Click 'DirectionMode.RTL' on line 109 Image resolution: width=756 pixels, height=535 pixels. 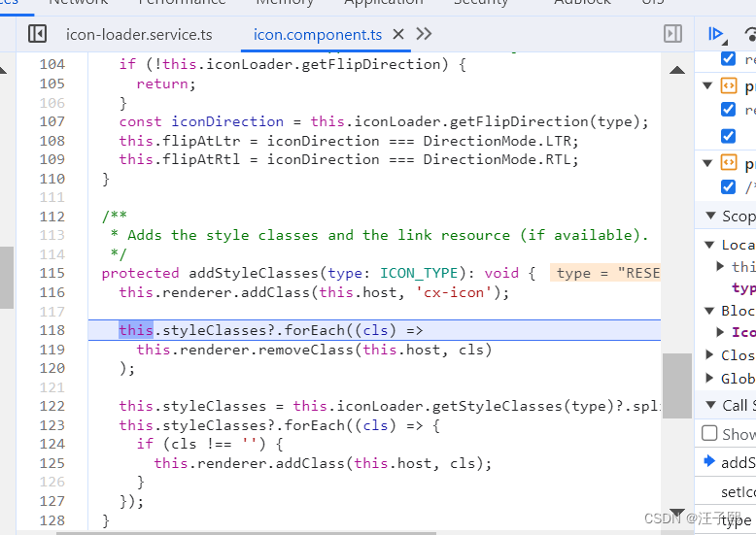point(498,159)
